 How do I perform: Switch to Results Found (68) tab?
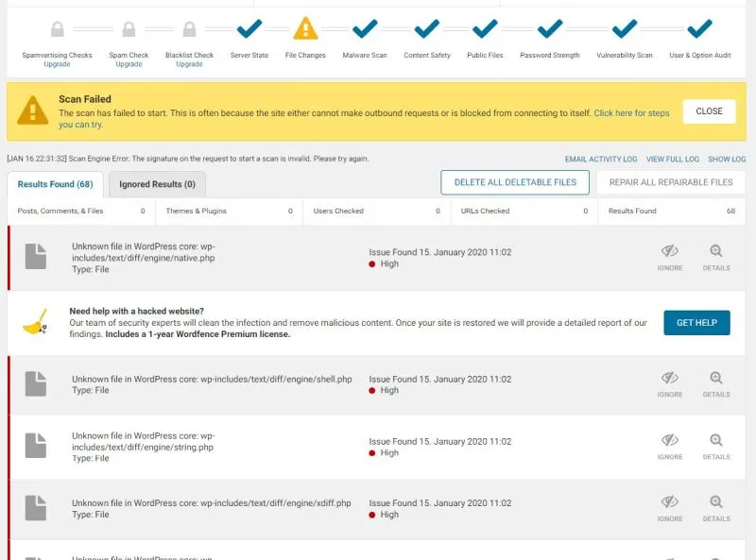[56, 184]
